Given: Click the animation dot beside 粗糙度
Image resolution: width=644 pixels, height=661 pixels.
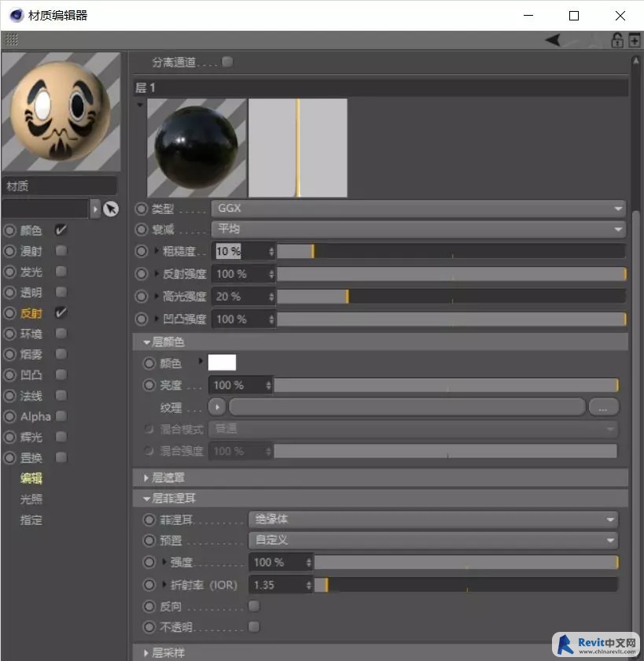Looking at the screenshot, I should 141,251.
